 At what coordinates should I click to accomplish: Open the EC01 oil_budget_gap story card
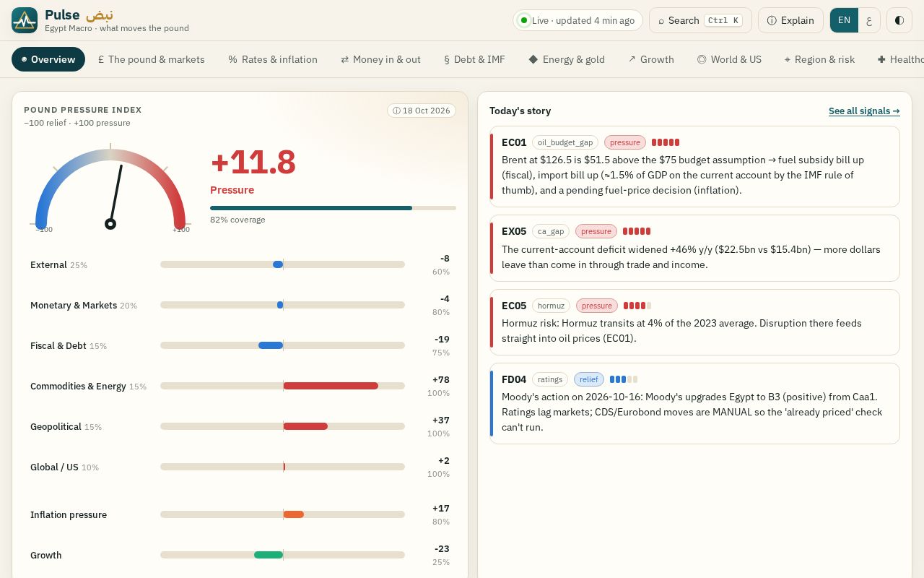[x=694, y=167]
